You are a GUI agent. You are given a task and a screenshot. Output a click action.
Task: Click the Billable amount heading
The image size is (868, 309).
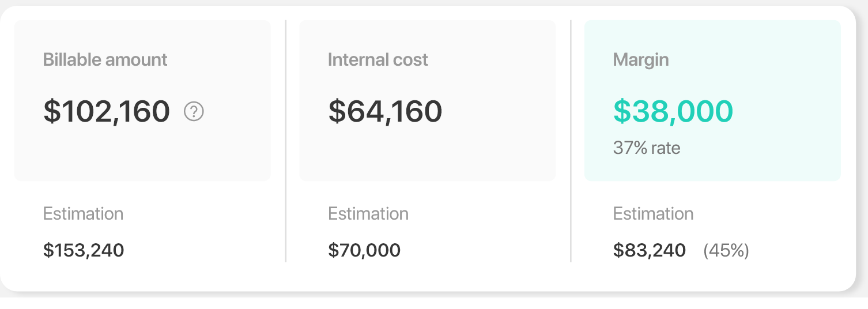[105, 60]
